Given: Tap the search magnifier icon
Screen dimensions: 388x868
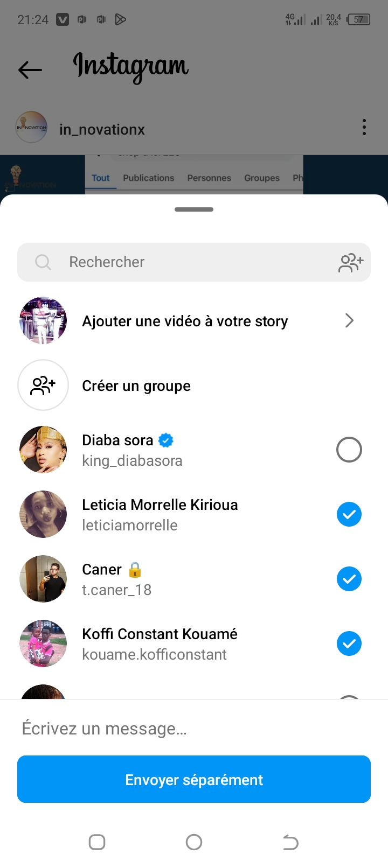Looking at the screenshot, I should 43,262.
